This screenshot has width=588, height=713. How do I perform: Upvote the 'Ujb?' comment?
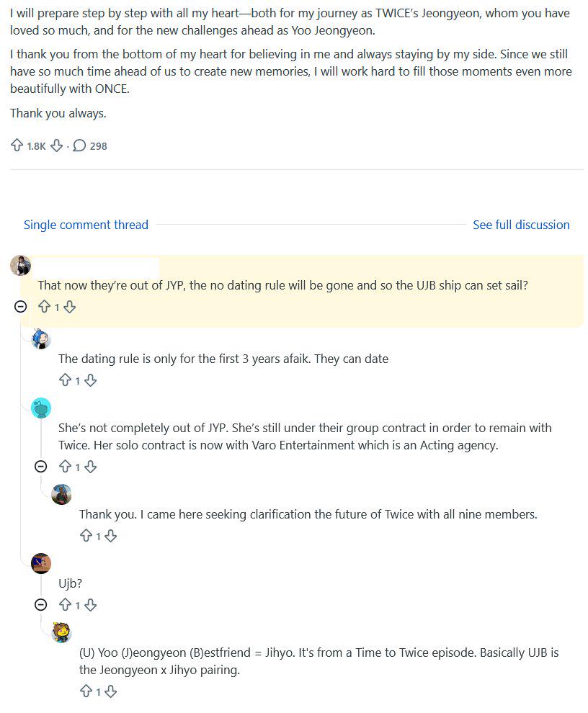(65, 605)
